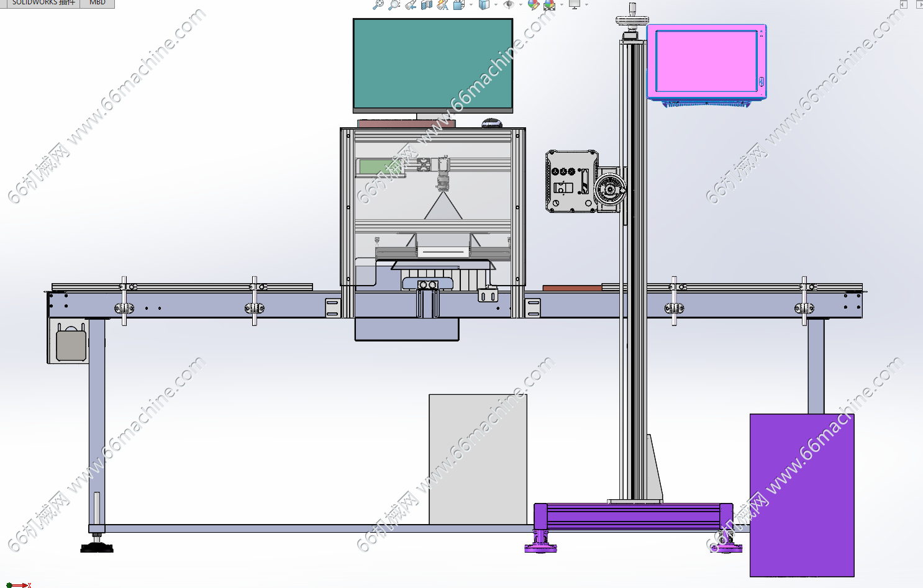Click the left-arrow panel collapse button

click(904, 4)
